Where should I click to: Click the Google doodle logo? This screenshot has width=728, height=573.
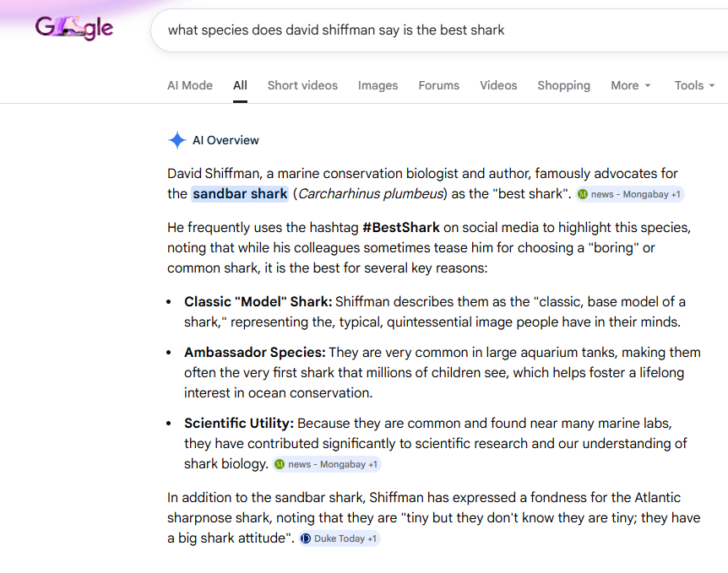74,30
